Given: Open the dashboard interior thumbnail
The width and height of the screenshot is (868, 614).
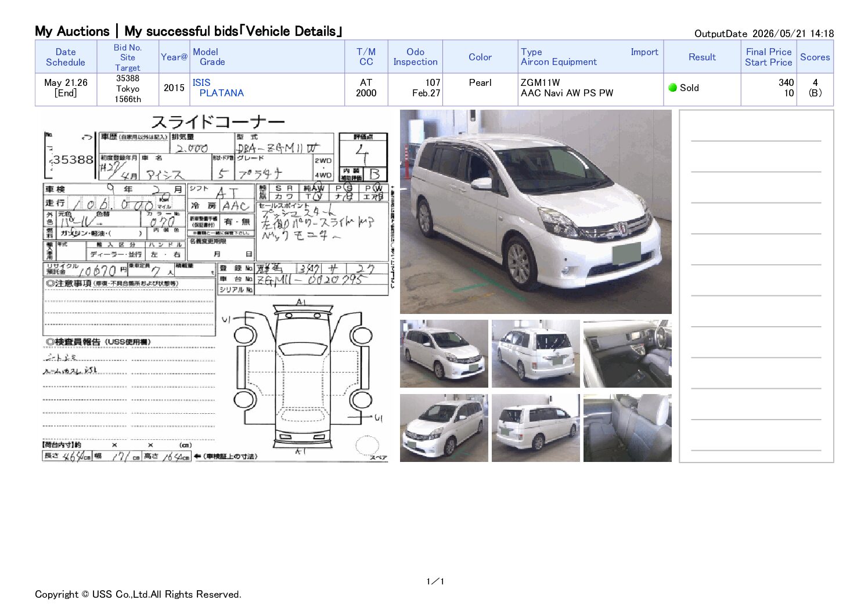Looking at the screenshot, I should click(627, 353).
